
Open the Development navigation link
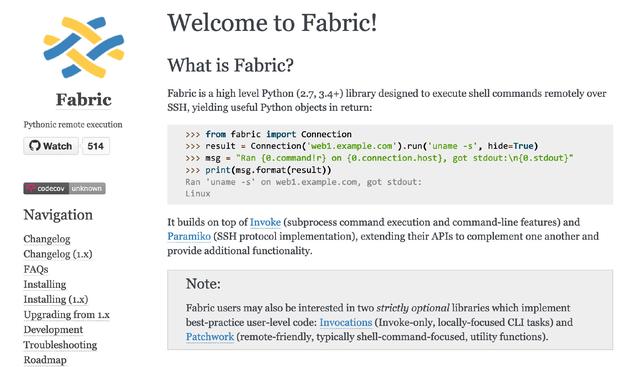(x=53, y=329)
